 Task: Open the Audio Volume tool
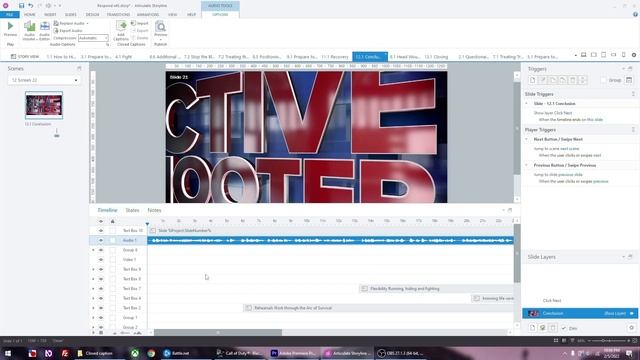coord(29,30)
